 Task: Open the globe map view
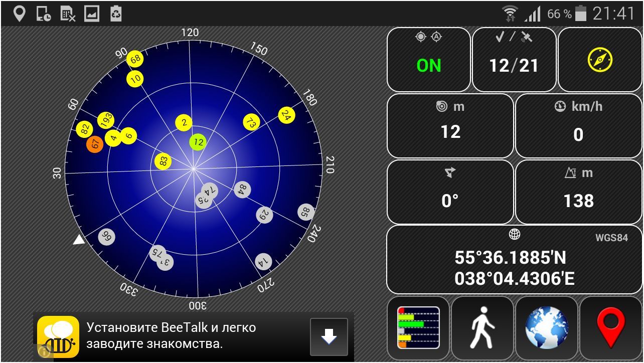[547, 328]
